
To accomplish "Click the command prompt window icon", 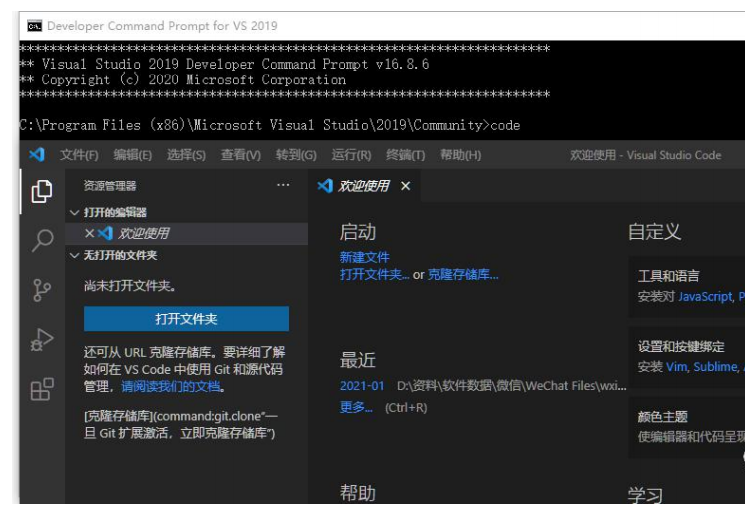I will tap(34, 26).
